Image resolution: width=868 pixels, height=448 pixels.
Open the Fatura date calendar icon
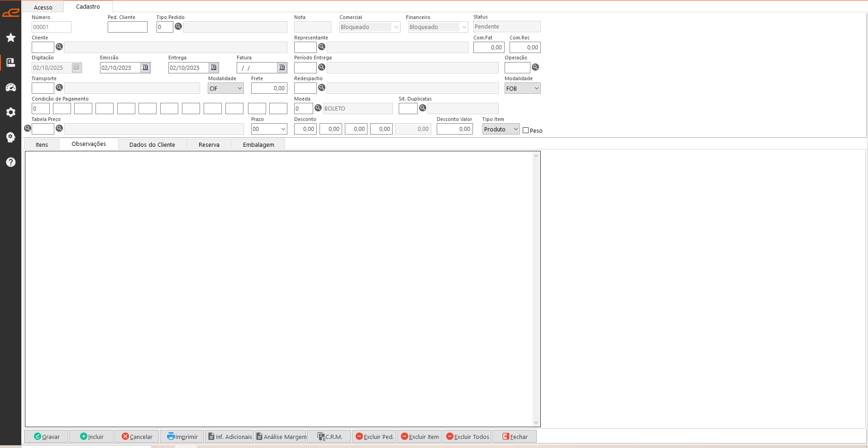(x=281, y=67)
